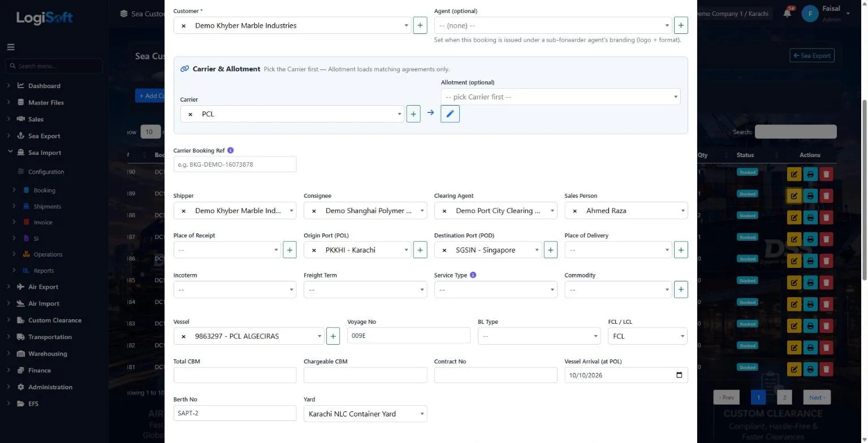Open the Agent dropdown
This screenshot has width=868, height=443.
[x=553, y=25]
